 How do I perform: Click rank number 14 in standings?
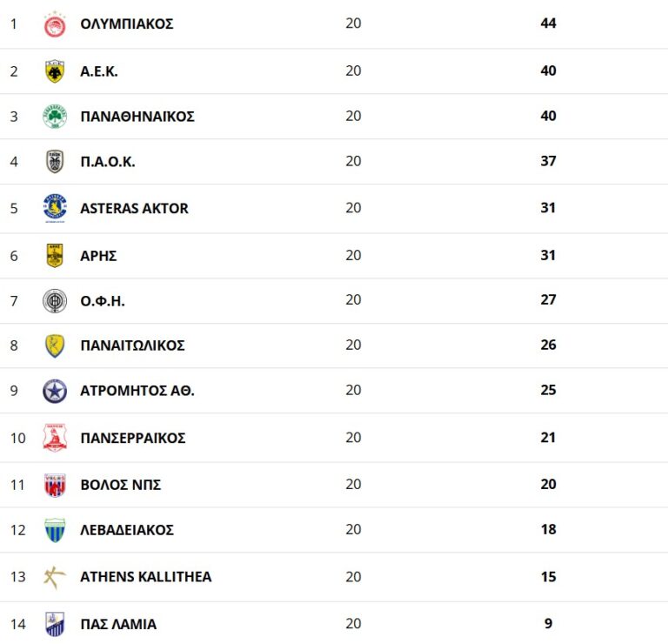pos(18,623)
